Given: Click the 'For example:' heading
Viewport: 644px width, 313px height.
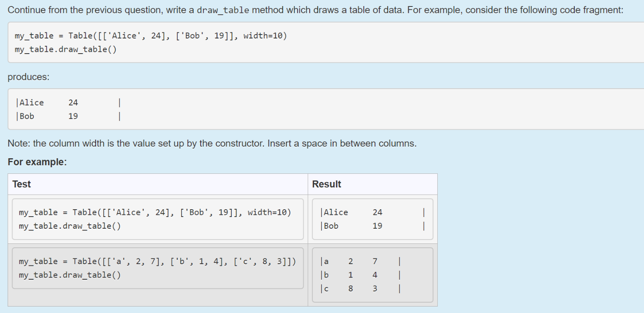Looking at the screenshot, I should click(x=37, y=162).
